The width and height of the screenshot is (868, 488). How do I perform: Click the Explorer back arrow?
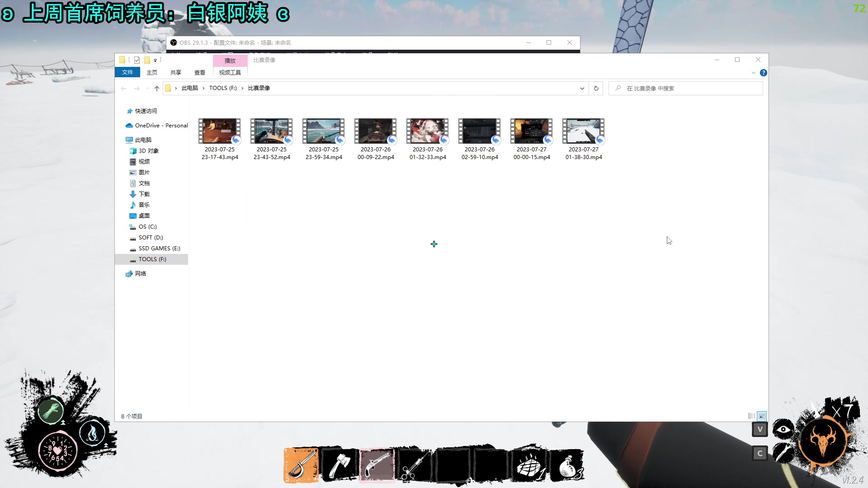[123, 88]
